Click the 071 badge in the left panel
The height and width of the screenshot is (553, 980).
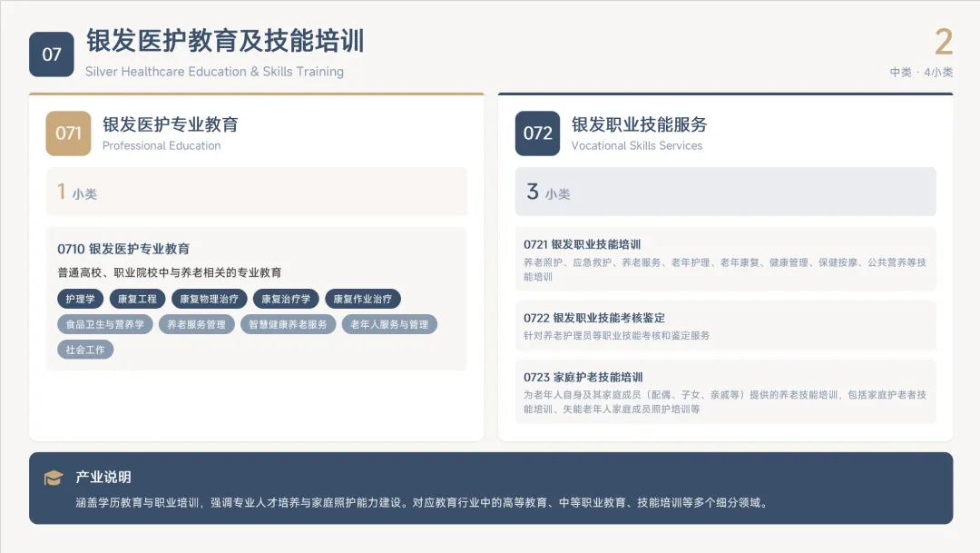68,133
